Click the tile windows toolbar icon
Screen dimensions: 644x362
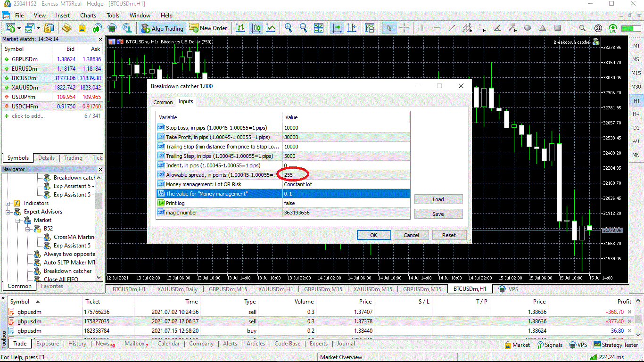click(319, 28)
